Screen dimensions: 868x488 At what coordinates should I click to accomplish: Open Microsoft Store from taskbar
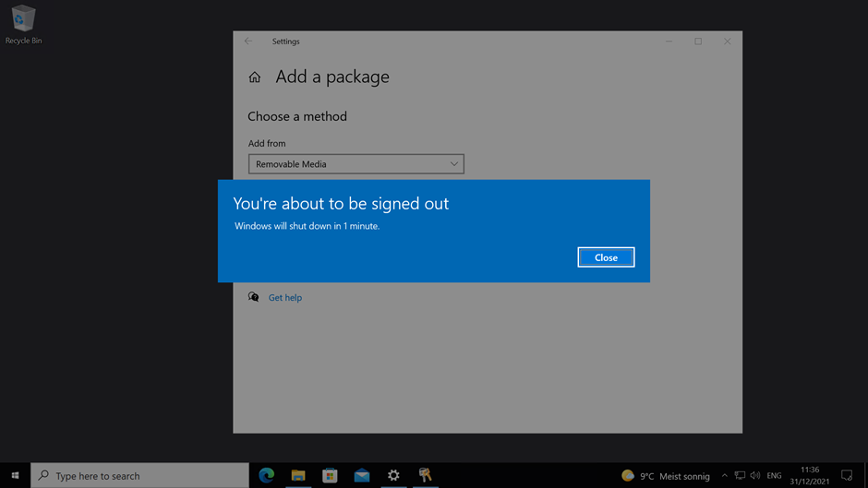[x=330, y=475]
